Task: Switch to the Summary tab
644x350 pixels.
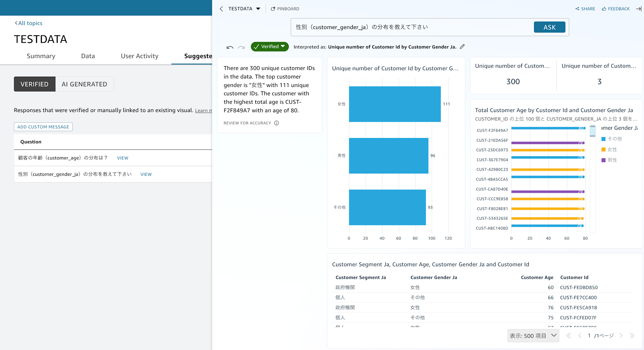Action: (x=41, y=56)
